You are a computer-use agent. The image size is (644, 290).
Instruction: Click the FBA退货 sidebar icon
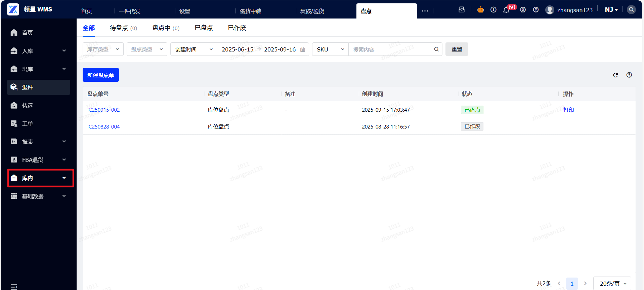click(x=14, y=160)
